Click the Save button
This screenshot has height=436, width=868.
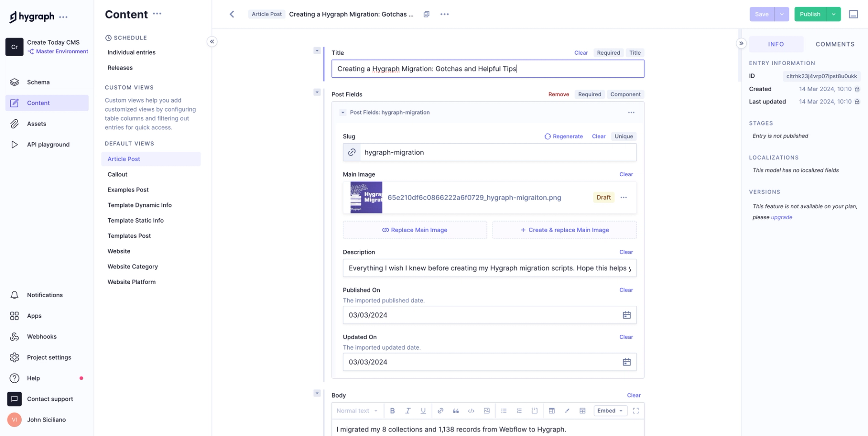click(x=762, y=14)
